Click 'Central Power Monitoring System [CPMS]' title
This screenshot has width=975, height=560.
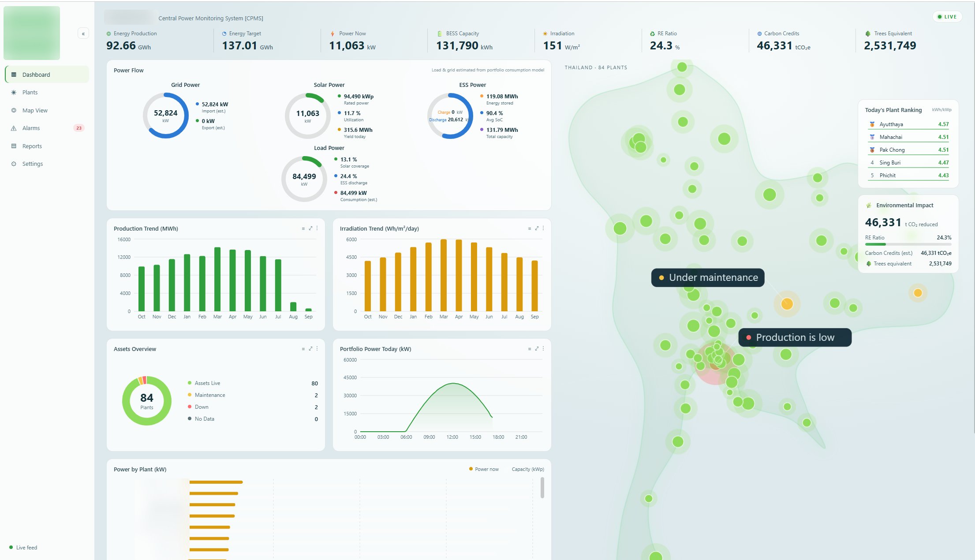click(211, 18)
